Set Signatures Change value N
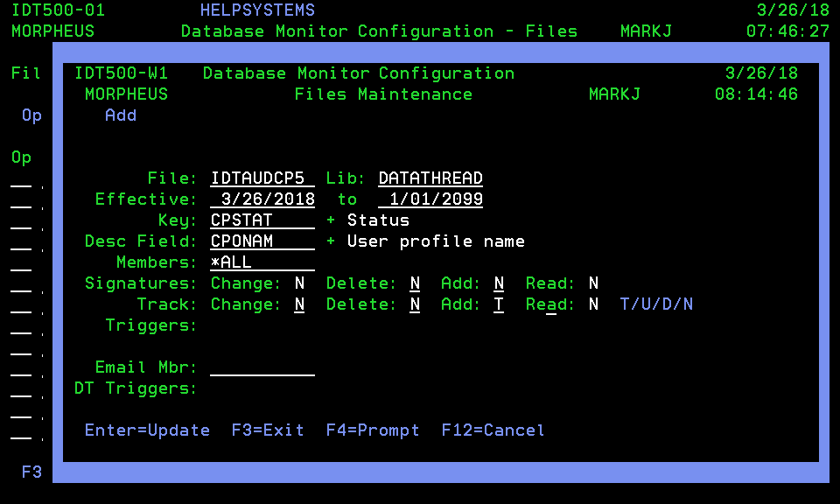This screenshot has height=504, width=840. point(299,283)
